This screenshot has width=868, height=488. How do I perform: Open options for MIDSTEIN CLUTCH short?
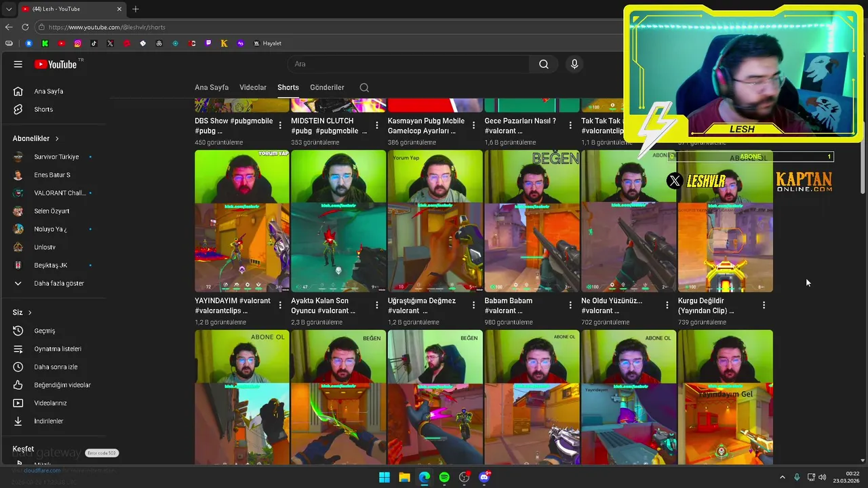coord(377,125)
